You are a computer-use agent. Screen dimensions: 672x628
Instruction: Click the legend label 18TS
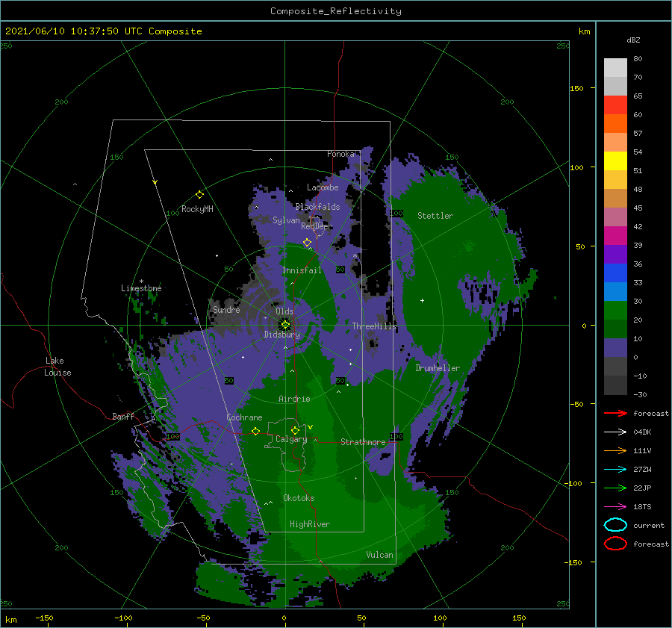coord(642,507)
